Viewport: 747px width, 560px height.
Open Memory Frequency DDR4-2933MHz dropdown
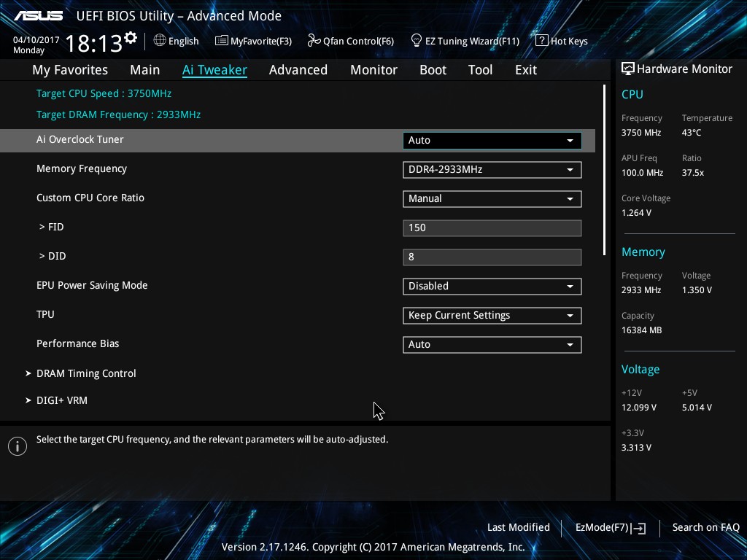[492, 169]
